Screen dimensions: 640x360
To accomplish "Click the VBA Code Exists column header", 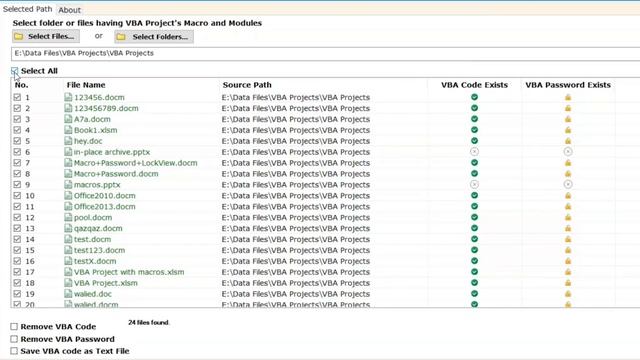I will tap(474, 85).
